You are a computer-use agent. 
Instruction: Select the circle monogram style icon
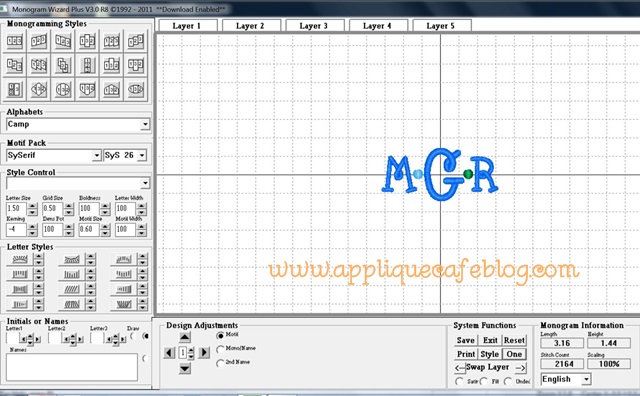point(63,89)
